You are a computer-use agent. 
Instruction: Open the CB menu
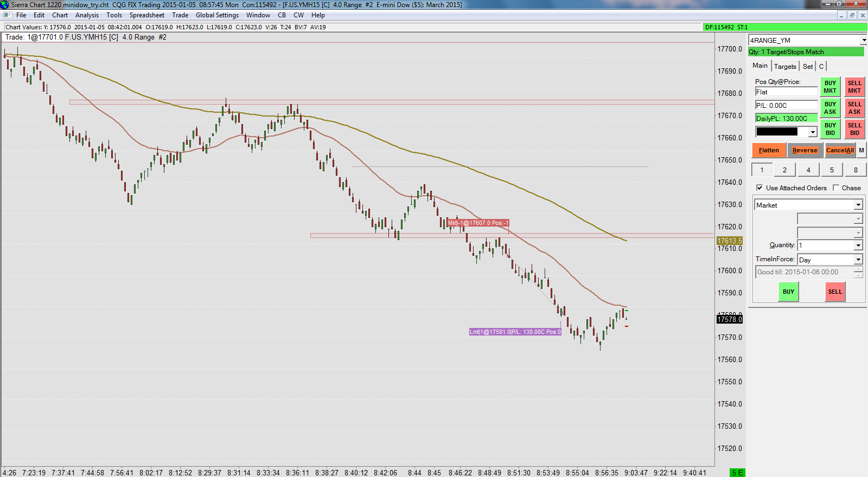pos(282,15)
